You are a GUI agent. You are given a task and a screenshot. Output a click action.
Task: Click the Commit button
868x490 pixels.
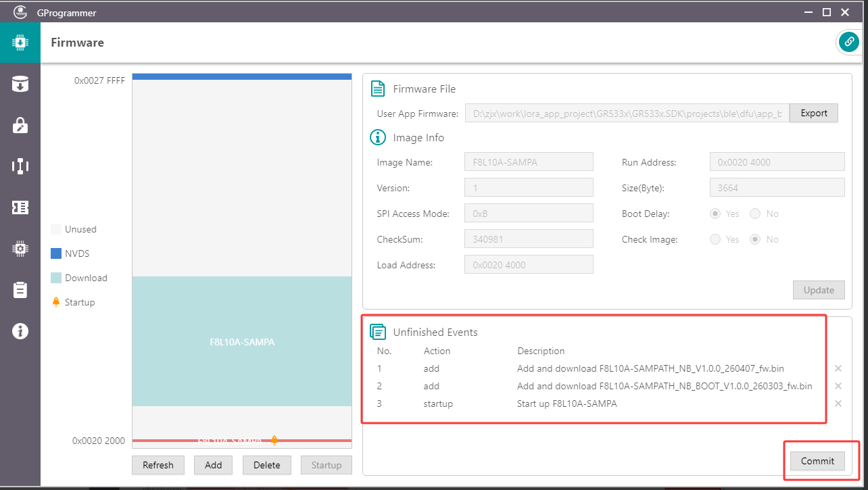[817, 461]
